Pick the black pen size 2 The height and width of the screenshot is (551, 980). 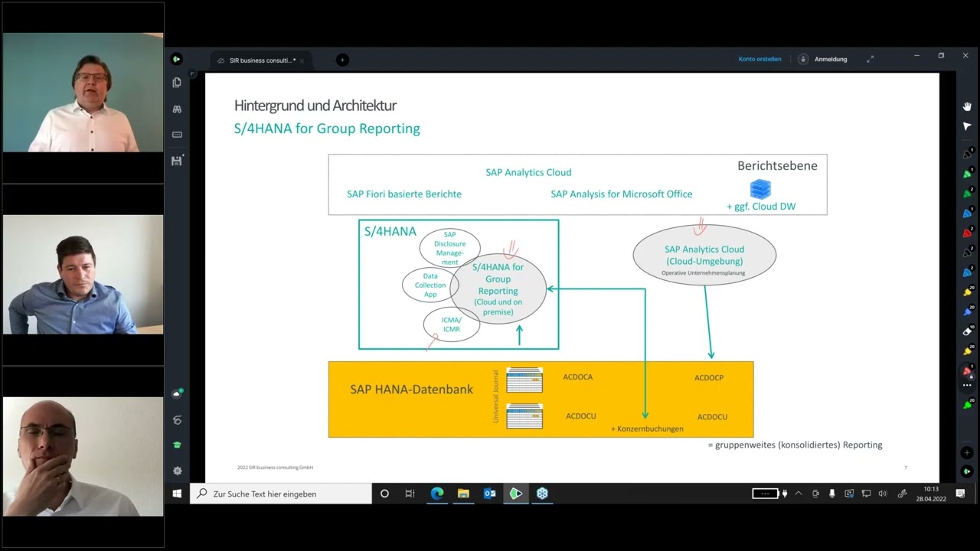tap(967, 253)
